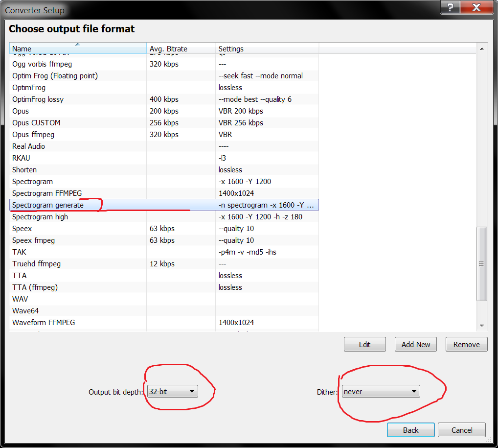Select the Truehd ffmpeg preset
The image size is (498, 448).
pyautogui.click(x=164, y=264)
